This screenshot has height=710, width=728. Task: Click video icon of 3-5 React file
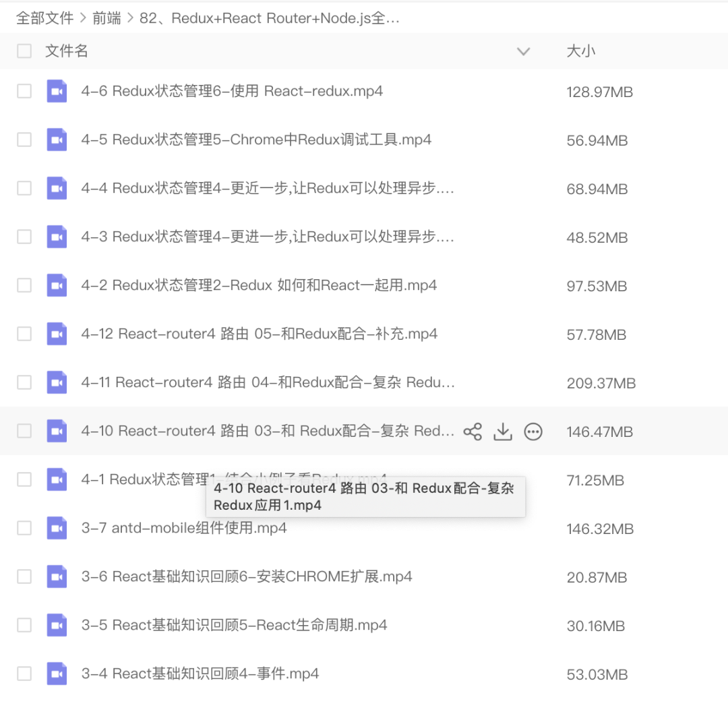57,625
